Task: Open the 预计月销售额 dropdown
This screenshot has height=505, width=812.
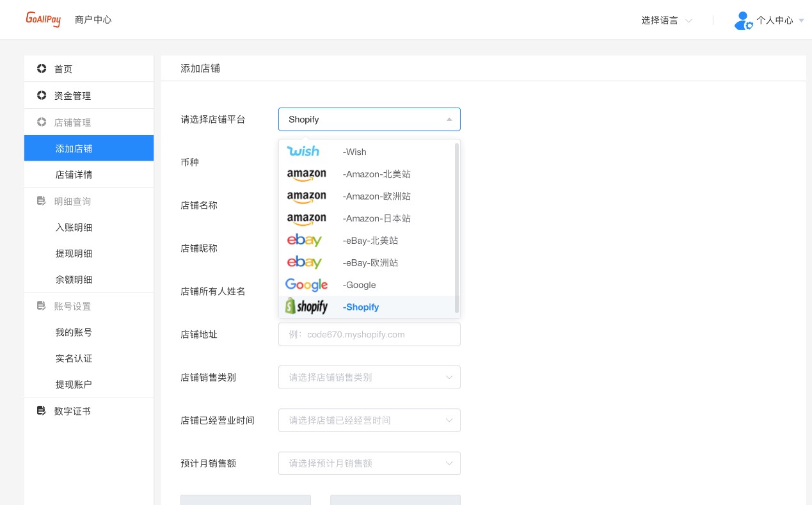Action: pyautogui.click(x=369, y=463)
